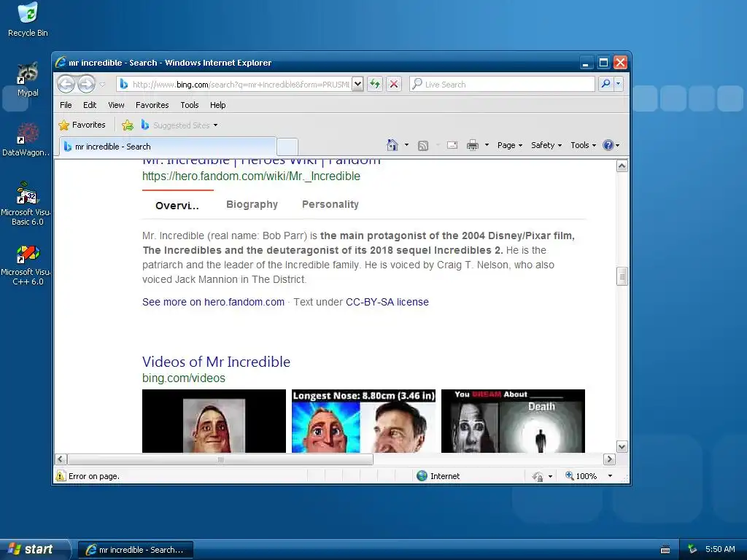Expand the address bar dropdown
Screen dimensions: 747x560
click(357, 85)
